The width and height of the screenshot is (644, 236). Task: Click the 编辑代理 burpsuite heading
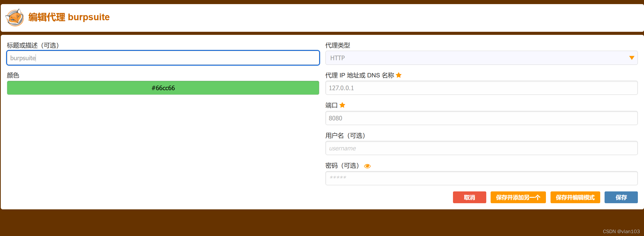click(x=69, y=17)
